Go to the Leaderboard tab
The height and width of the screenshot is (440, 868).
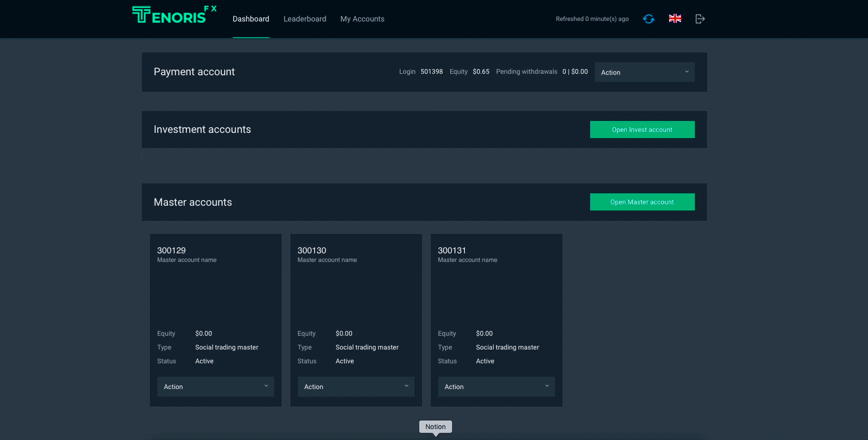click(305, 19)
